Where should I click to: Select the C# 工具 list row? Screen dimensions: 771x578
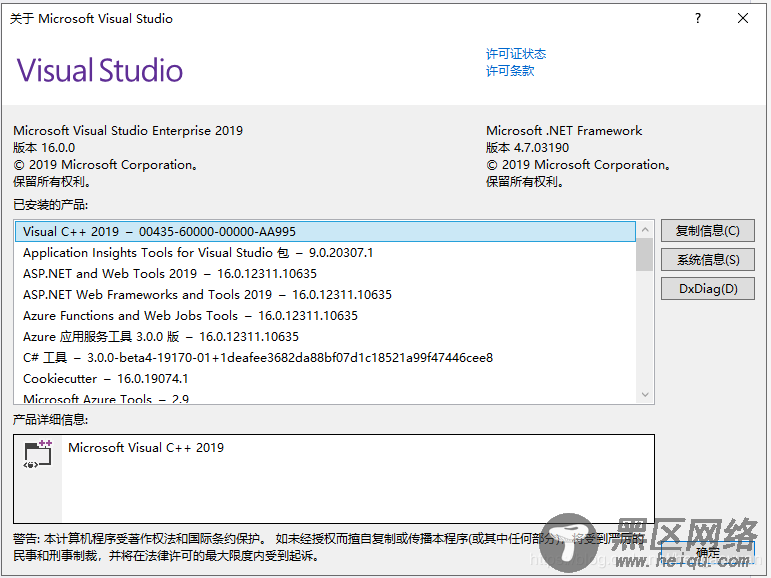tap(326, 358)
